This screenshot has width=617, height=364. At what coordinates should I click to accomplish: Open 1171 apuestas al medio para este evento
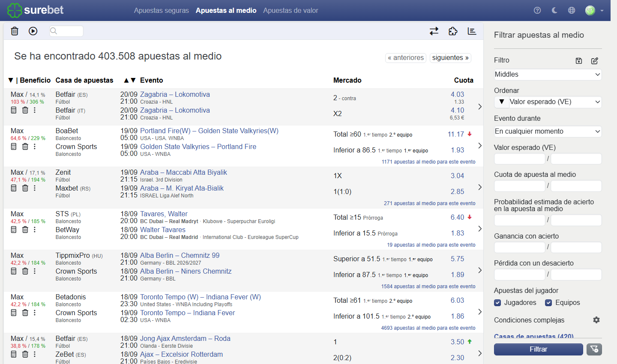coord(428,162)
